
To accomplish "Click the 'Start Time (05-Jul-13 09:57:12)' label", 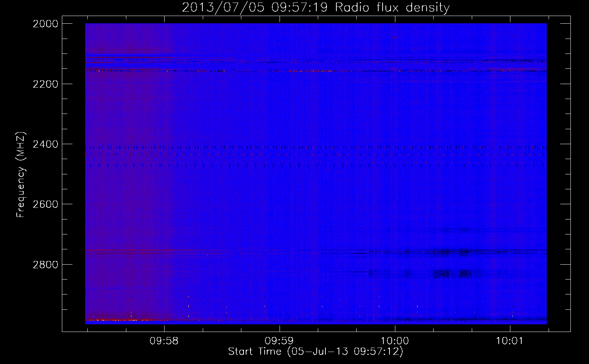I will coord(316,352).
